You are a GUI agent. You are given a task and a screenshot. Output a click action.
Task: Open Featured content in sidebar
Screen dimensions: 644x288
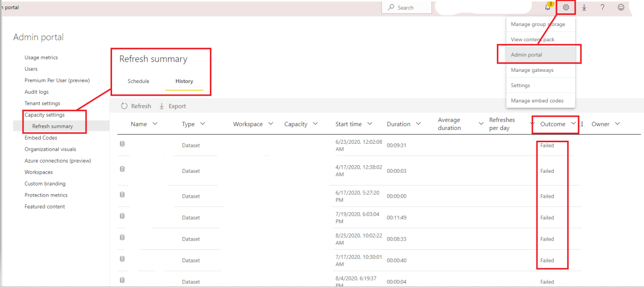tap(45, 206)
